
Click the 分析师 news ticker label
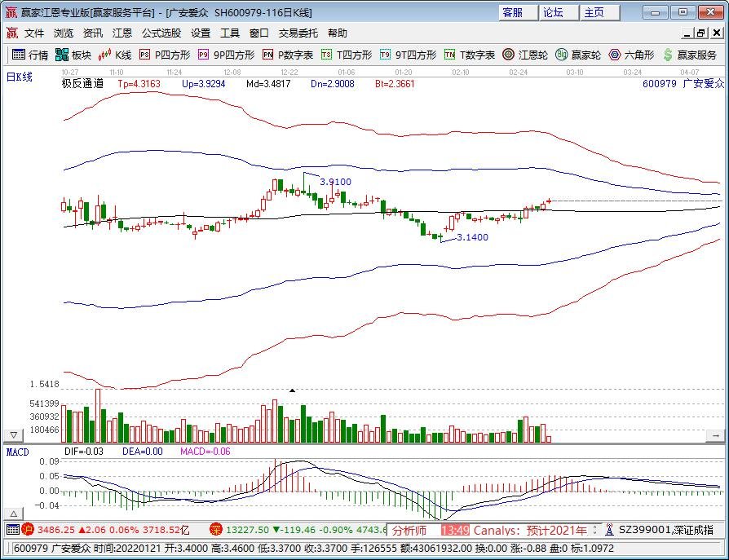coord(409,531)
